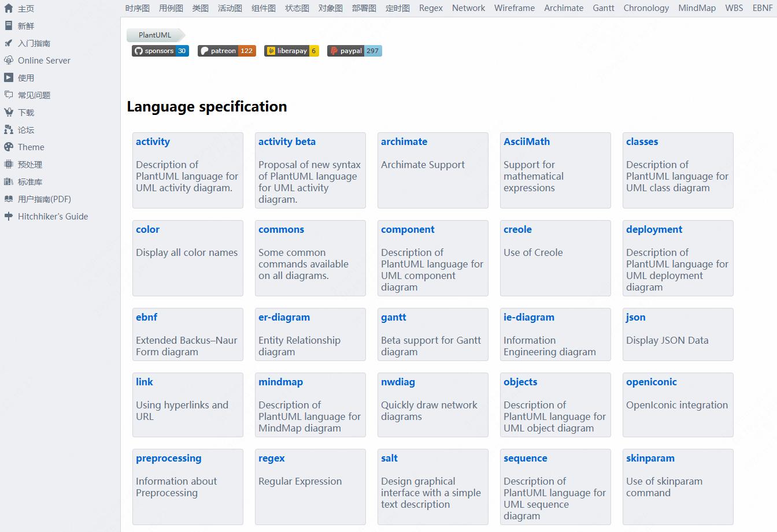The image size is (777, 532).
Task: Open the openiconic link
Action: [x=651, y=382]
